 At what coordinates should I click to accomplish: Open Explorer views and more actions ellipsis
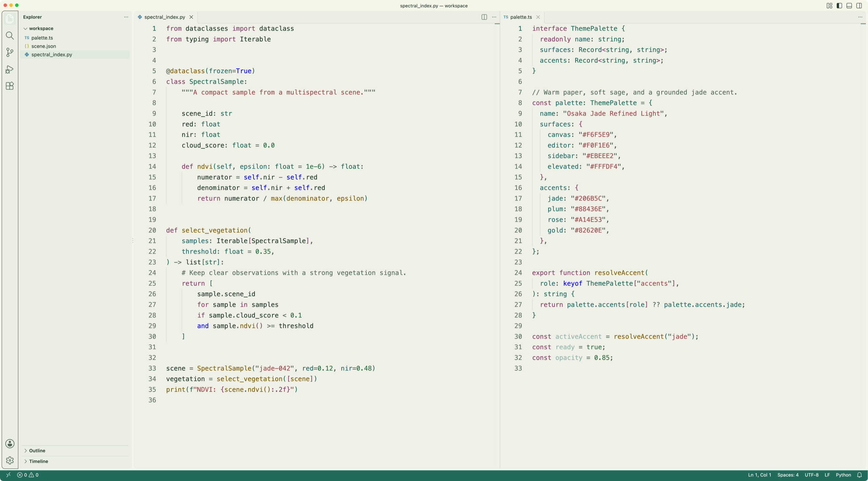point(126,17)
